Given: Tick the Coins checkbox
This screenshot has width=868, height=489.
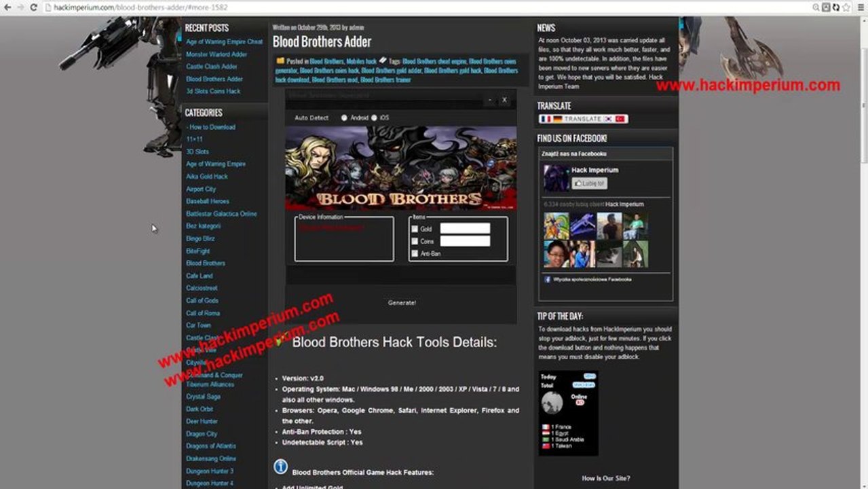Looking at the screenshot, I should point(415,241).
